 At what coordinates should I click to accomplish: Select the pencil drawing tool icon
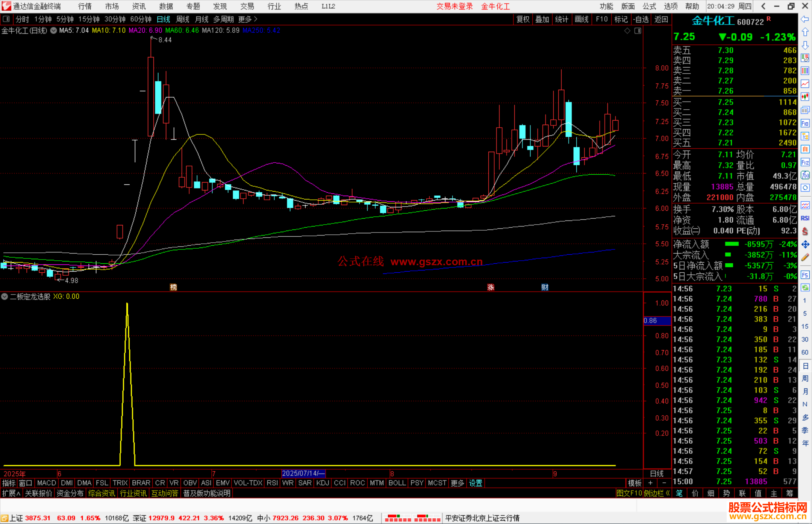[x=805, y=258]
